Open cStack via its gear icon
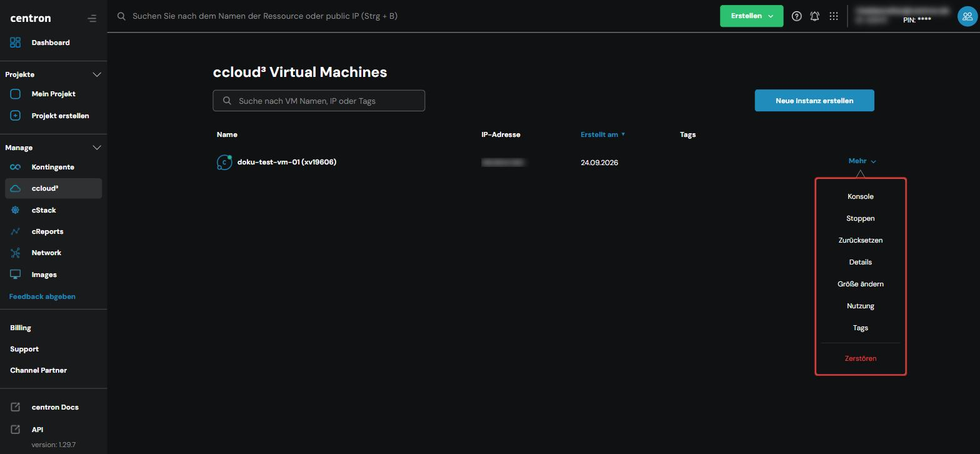 (16, 210)
